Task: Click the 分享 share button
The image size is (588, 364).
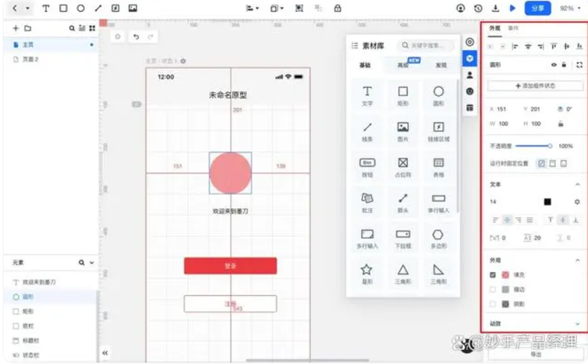Action: pos(537,8)
